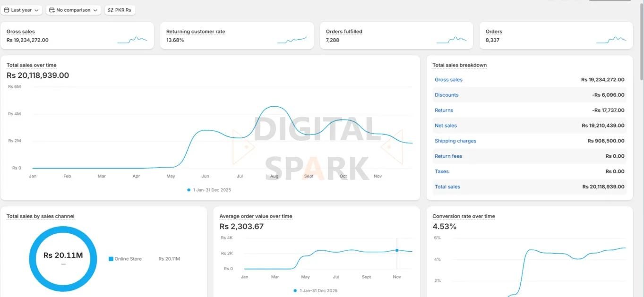Open the chevron next to No comparison

click(94, 9)
